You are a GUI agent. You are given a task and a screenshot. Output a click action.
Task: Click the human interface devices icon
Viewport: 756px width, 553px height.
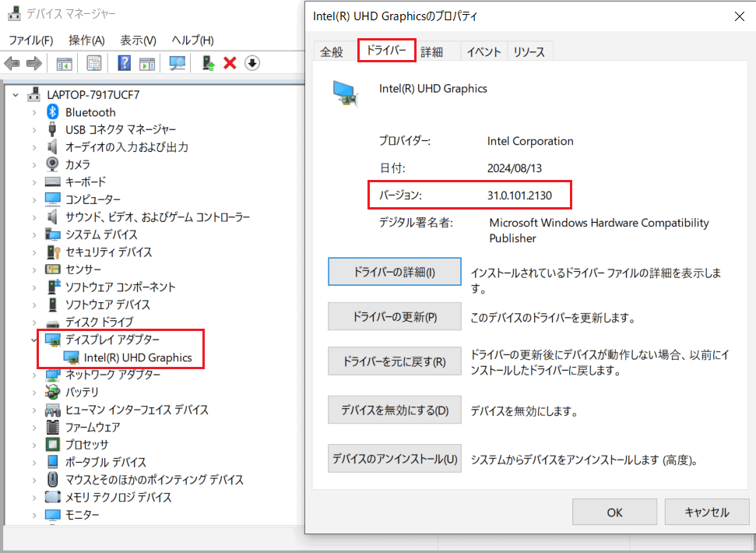click(x=52, y=410)
